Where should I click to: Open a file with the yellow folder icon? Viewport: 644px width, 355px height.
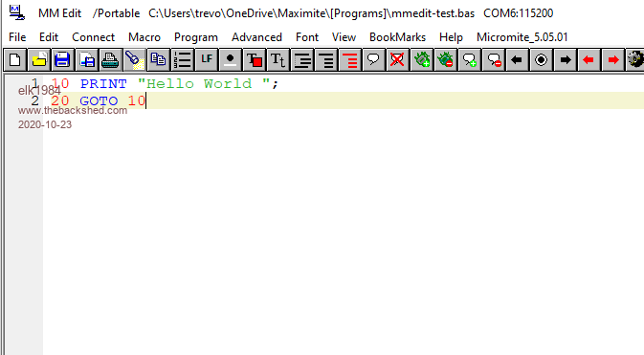(x=38, y=60)
